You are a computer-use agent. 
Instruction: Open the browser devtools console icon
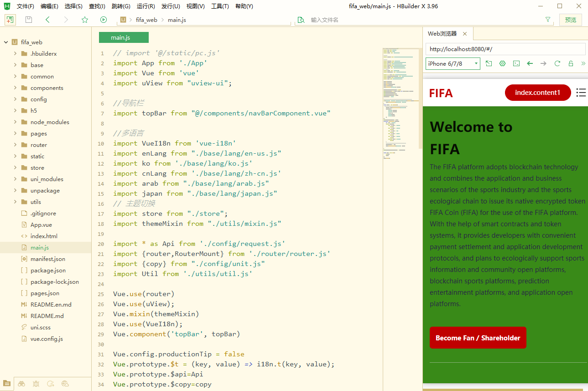pyautogui.click(x=516, y=63)
